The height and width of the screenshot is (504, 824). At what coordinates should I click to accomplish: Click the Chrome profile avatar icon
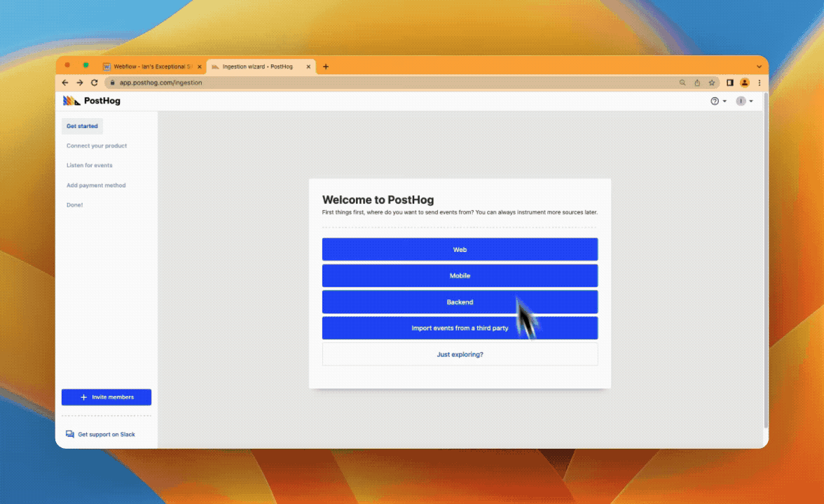[745, 82]
